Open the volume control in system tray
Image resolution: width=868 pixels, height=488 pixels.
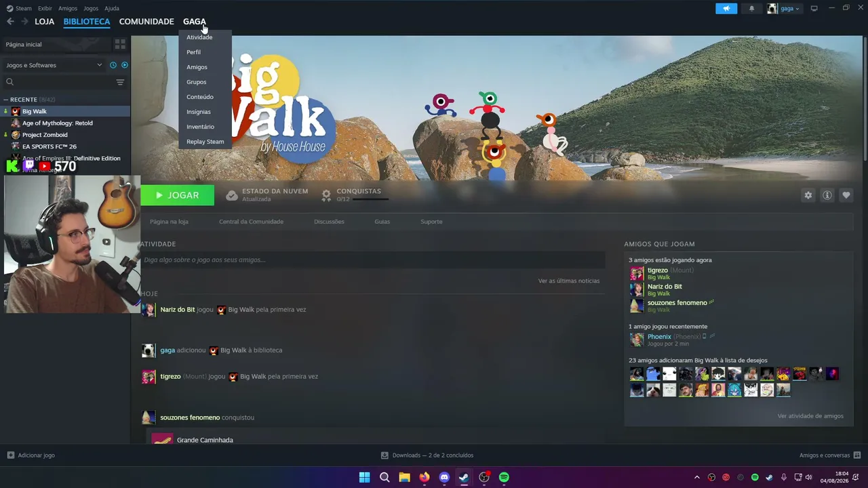(x=808, y=477)
